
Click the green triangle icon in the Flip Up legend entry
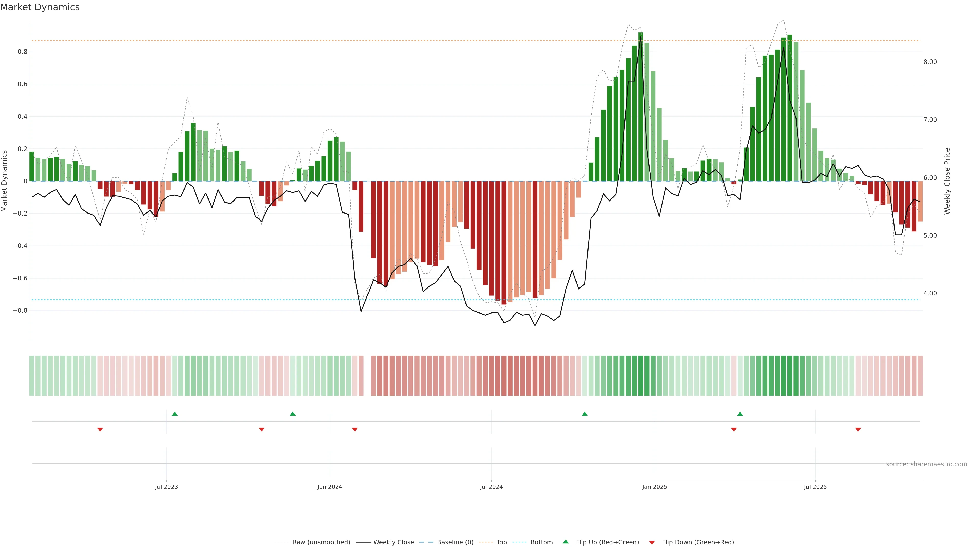click(566, 542)
